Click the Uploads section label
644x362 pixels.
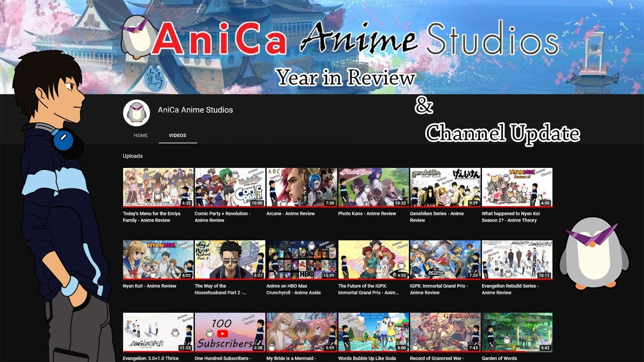click(x=133, y=156)
